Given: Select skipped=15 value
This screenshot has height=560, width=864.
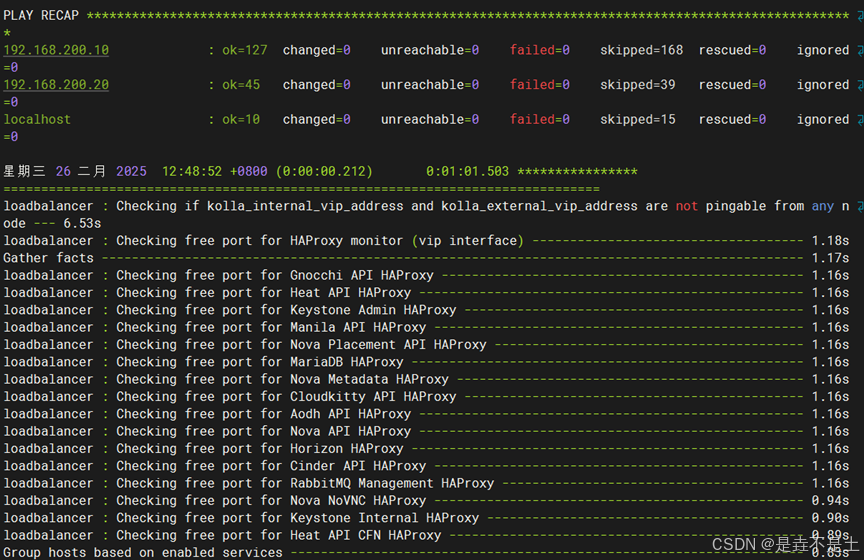Looking at the screenshot, I should point(638,120).
